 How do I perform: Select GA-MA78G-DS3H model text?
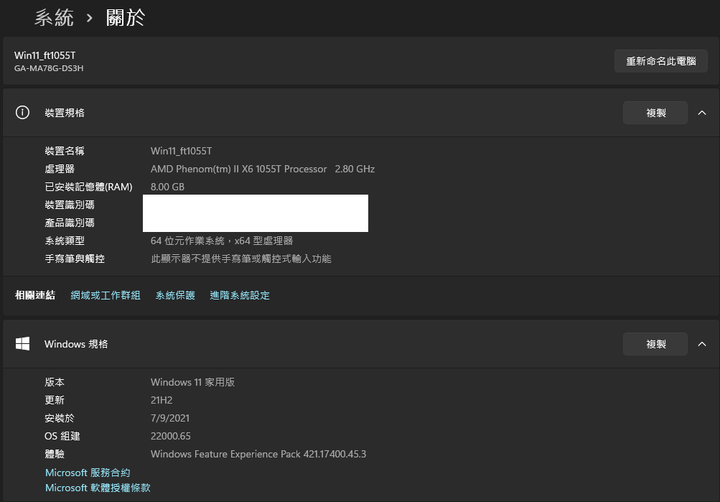[x=49, y=68]
